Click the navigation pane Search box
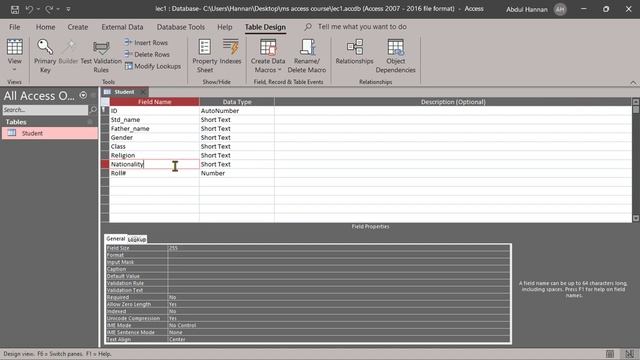The height and width of the screenshot is (360, 640). (x=45, y=110)
